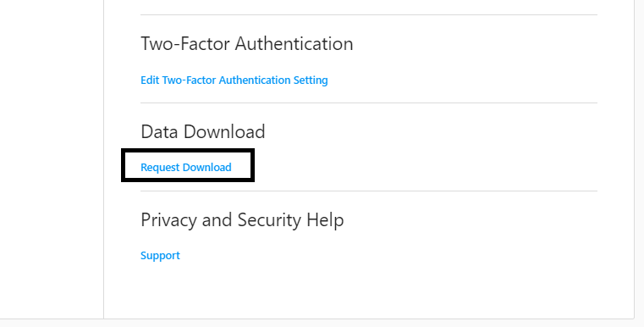Click the empty left sidebar panel
The height and width of the screenshot is (327, 644).
[52, 158]
